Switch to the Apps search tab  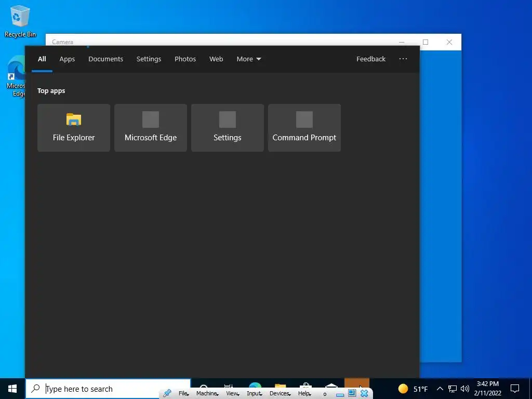pyautogui.click(x=67, y=59)
